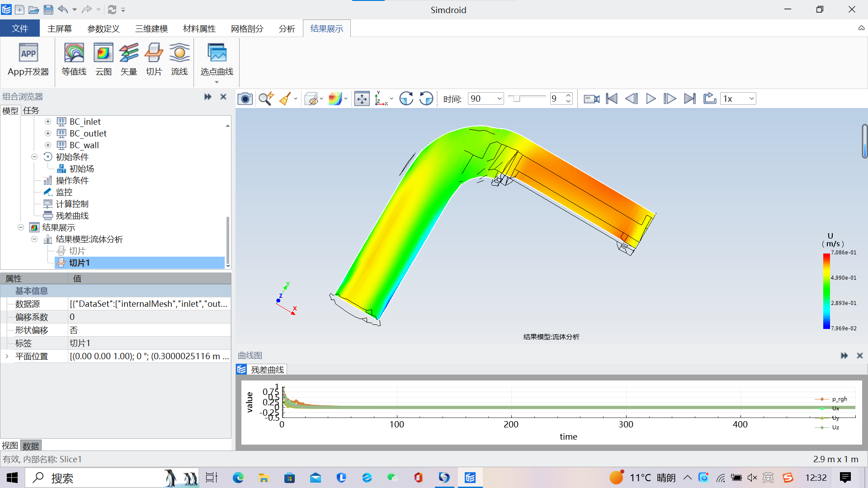The width and height of the screenshot is (868, 488).
Task: Jump to last animation frame
Action: 690,99
